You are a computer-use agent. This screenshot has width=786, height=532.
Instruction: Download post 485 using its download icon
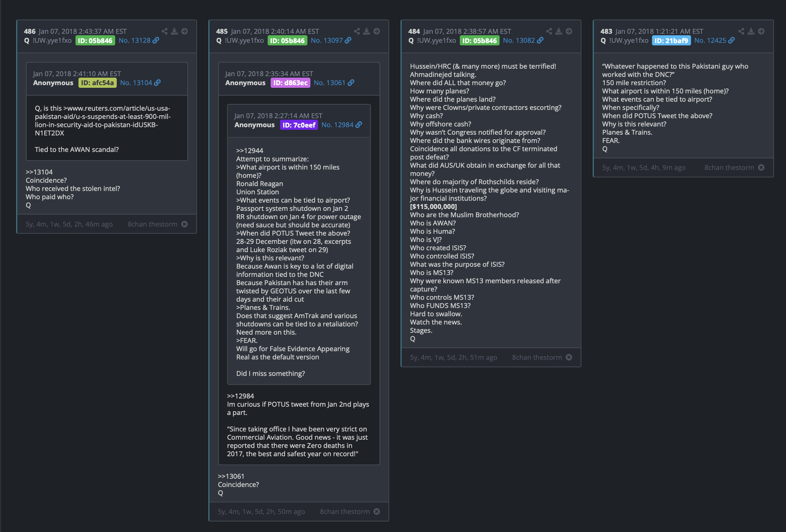click(367, 31)
